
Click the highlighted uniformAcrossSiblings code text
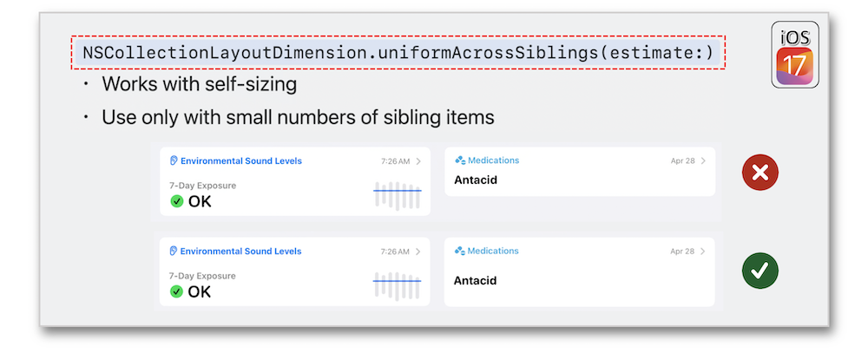[x=398, y=53]
